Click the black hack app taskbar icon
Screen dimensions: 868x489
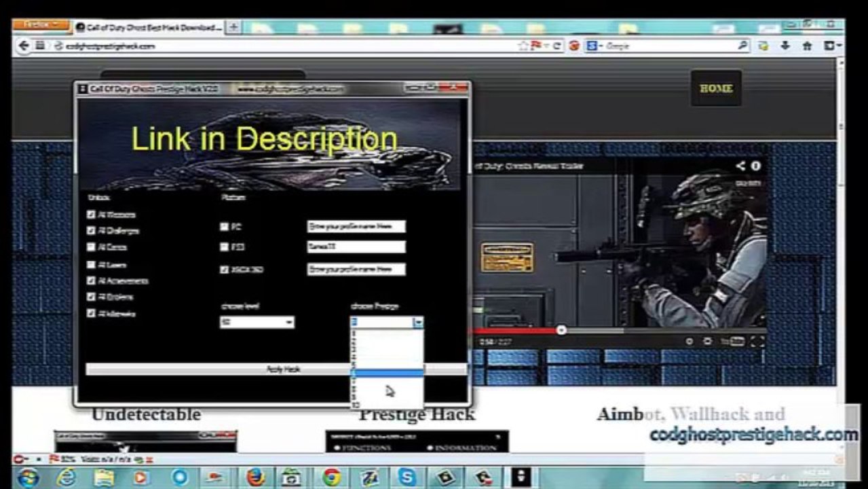(521, 477)
